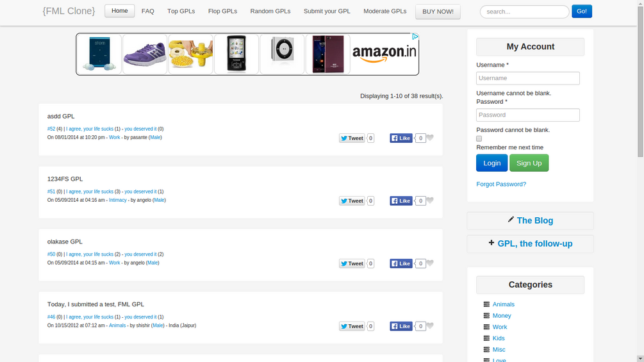Open the Home tab
The height and width of the screenshot is (362, 644).
coord(120,11)
